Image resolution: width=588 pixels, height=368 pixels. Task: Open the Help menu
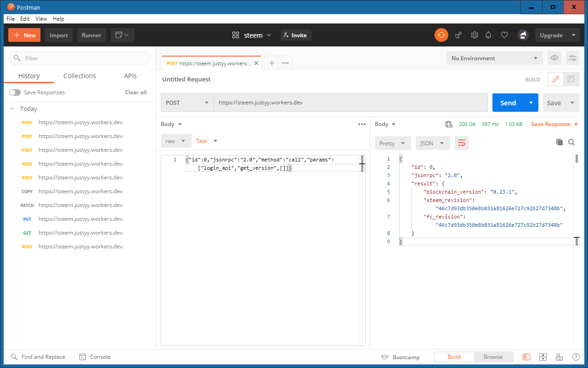coord(58,19)
